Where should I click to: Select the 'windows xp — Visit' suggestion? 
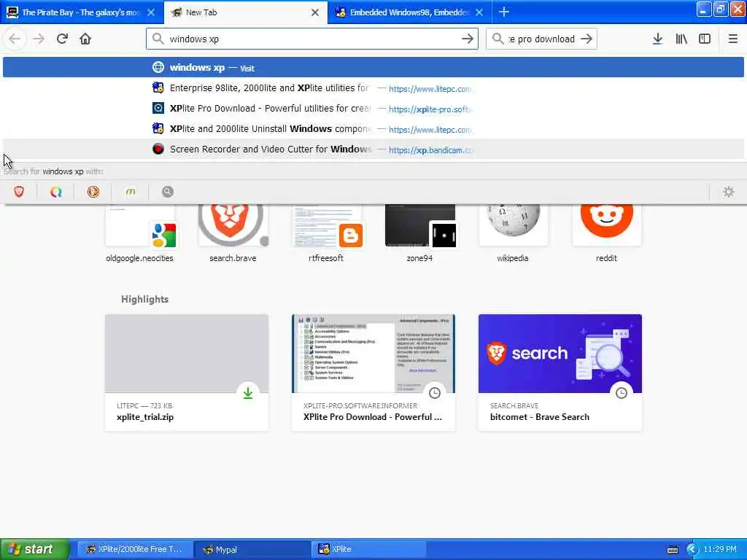(373, 68)
